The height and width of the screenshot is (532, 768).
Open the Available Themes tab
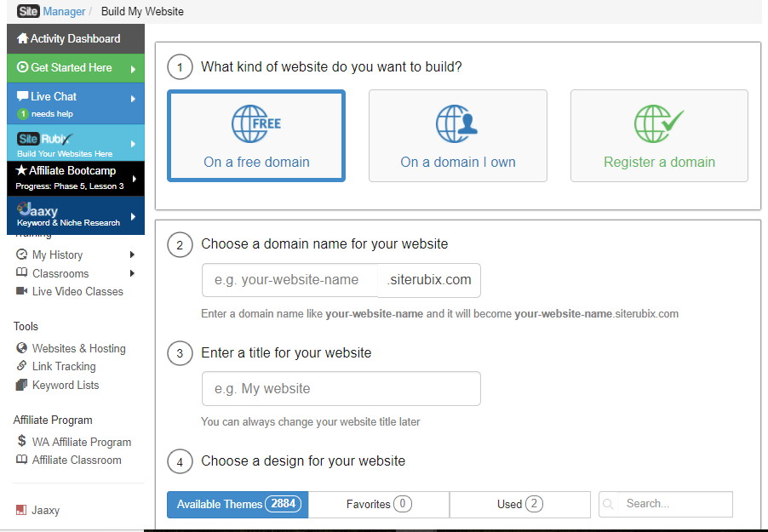[238, 505]
